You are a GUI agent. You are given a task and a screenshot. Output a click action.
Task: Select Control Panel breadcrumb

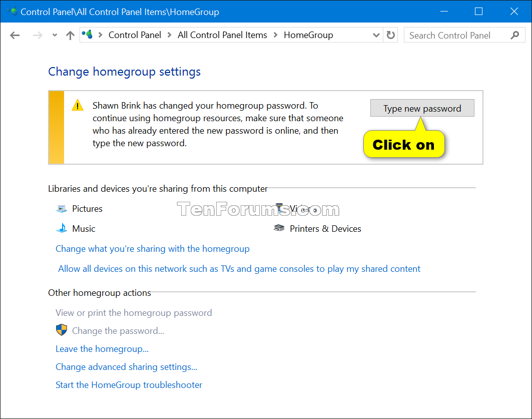point(135,35)
